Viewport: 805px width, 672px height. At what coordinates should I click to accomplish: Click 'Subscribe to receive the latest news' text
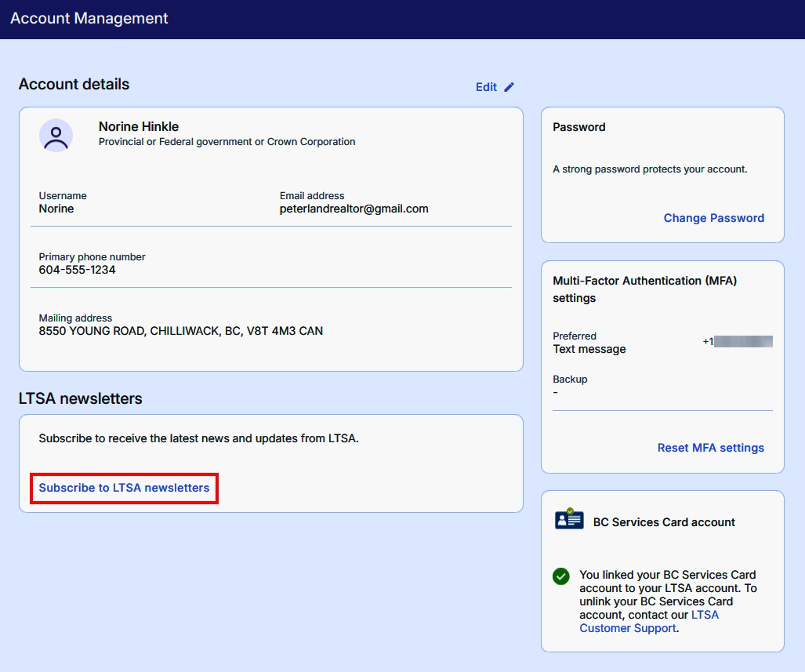(198, 438)
